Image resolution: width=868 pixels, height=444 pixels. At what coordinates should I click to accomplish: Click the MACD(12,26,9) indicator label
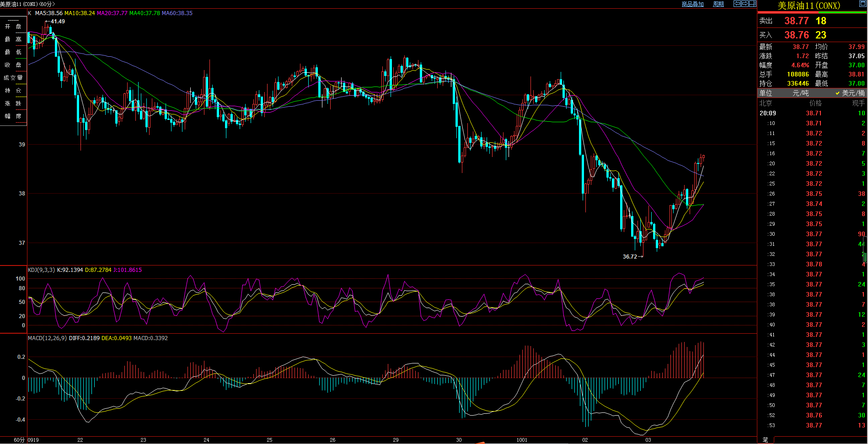coord(47,338)
